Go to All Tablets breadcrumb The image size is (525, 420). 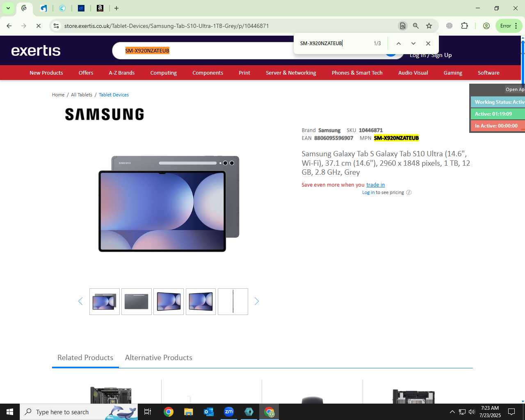[82, 95]
